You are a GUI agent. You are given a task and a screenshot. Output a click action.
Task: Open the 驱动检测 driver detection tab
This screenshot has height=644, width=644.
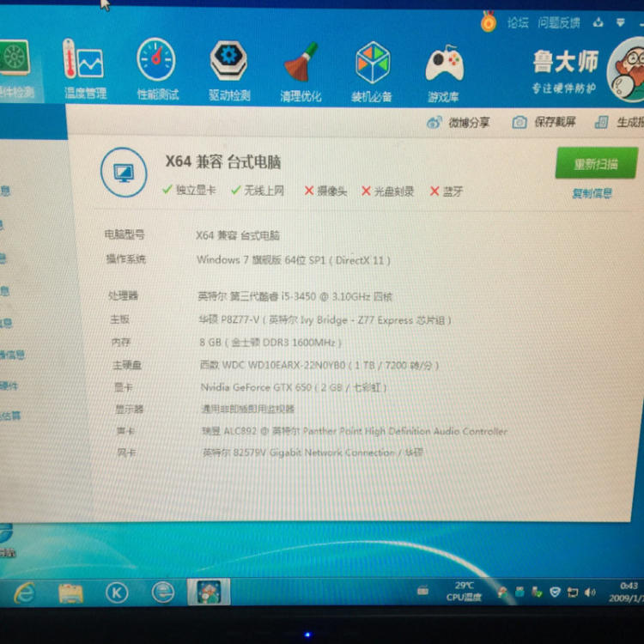(x=229, y=70)
